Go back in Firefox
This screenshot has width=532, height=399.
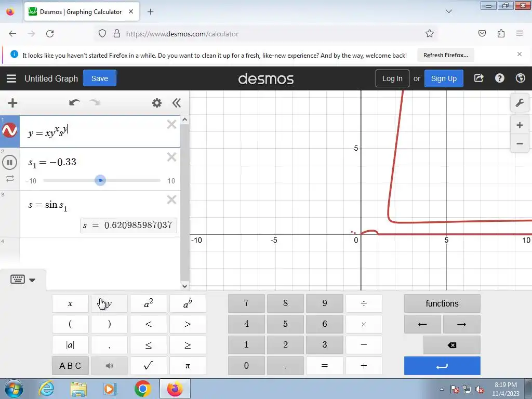(12, 34)
